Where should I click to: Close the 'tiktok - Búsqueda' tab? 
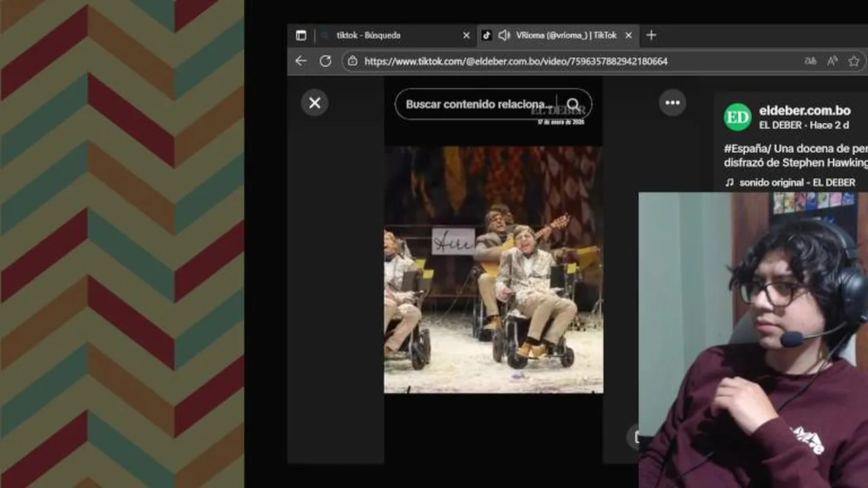(x=466, y=35)
